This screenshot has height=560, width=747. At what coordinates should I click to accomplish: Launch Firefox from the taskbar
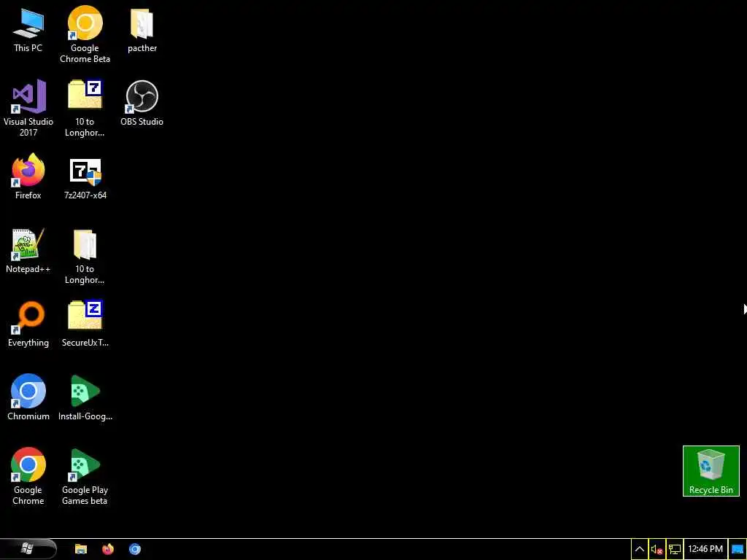(x=108, y=549)
